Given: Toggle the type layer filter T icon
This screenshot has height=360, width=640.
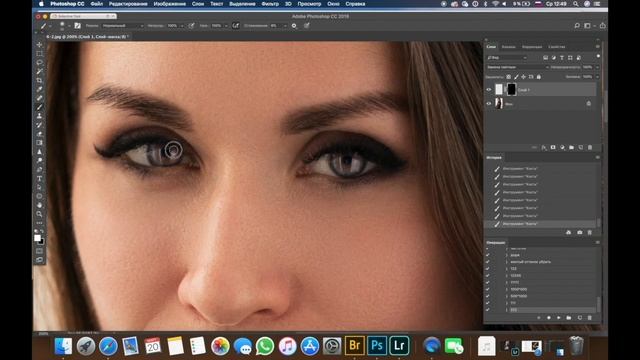Looking at the screenshot, I should [x=562, y=58].
